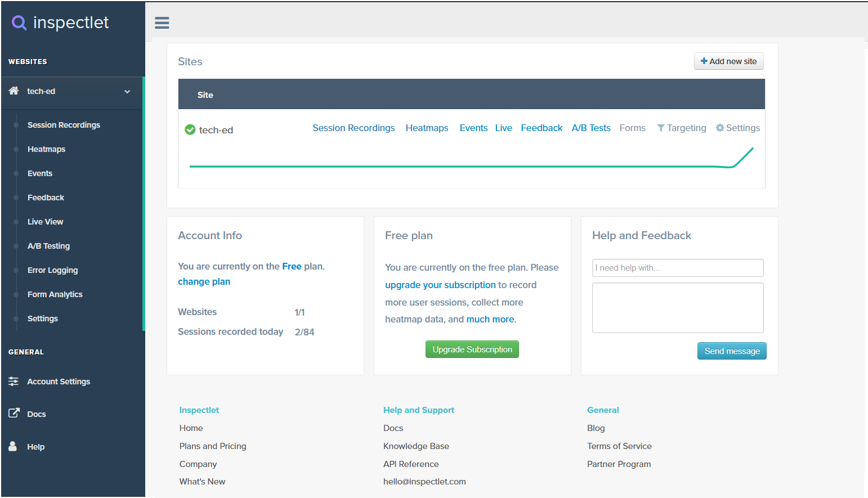Select Session Recordings in the sidebar
This screenshot has width=868, height=498.
[64, 124]
